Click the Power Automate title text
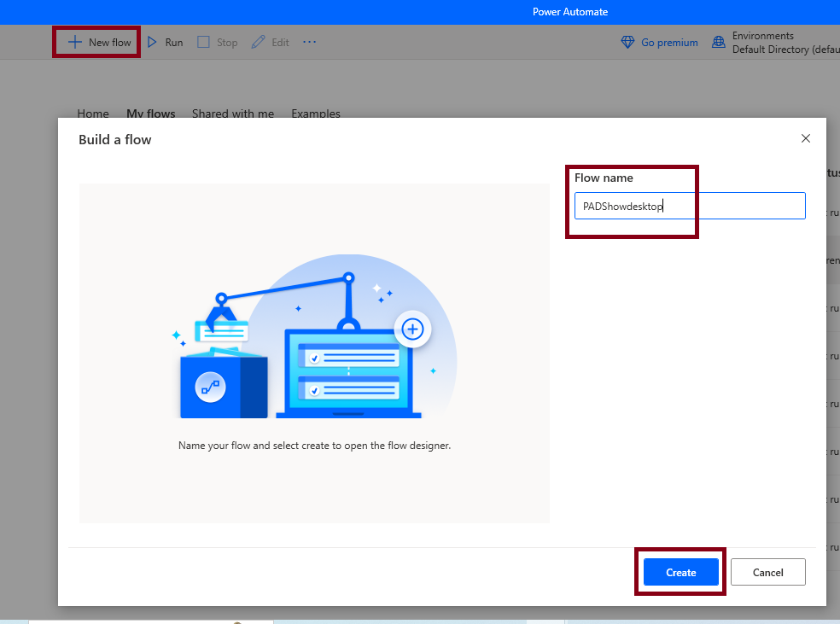Viewport: 840px width, 624px height. click(x=570, y=12)
